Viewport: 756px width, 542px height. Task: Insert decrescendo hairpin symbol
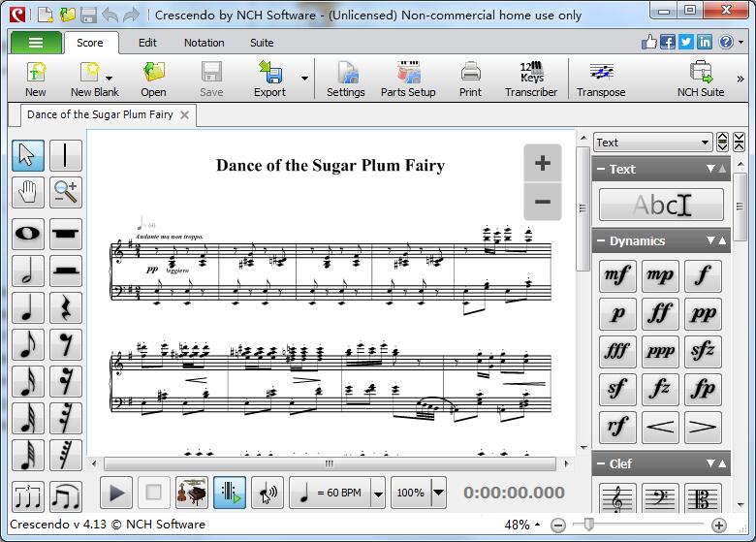pos(703,428)
